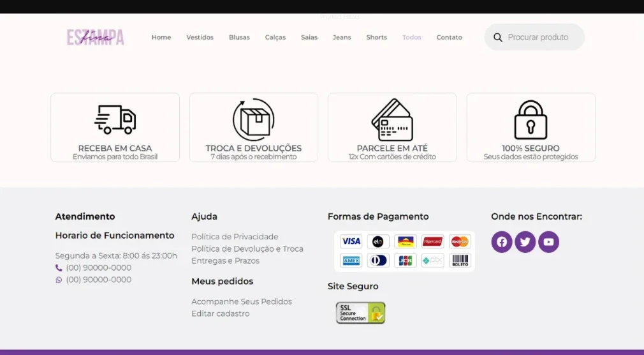Viewport: 644px width, 355px height.
Task: Click 'Enviamos para todo Brasil' text
Action: click(115, 156)
